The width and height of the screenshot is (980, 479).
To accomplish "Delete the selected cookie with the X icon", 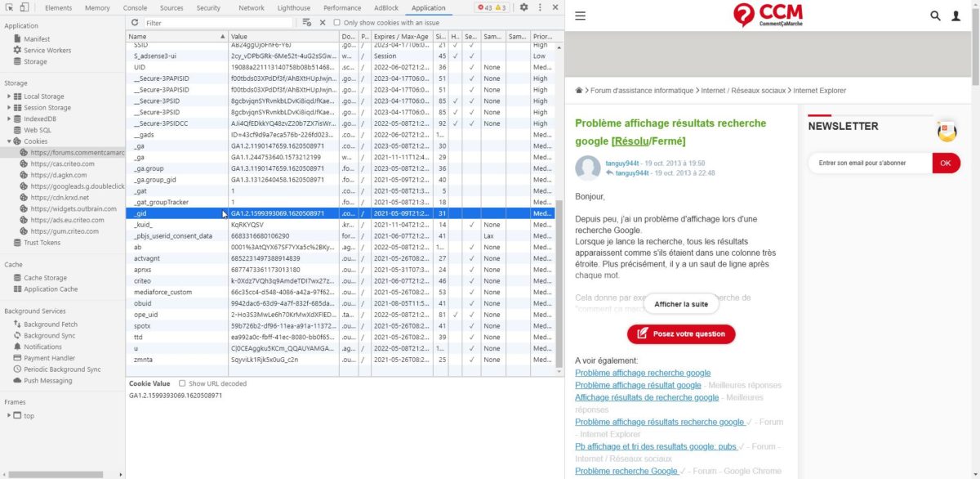I will (323, 23).
